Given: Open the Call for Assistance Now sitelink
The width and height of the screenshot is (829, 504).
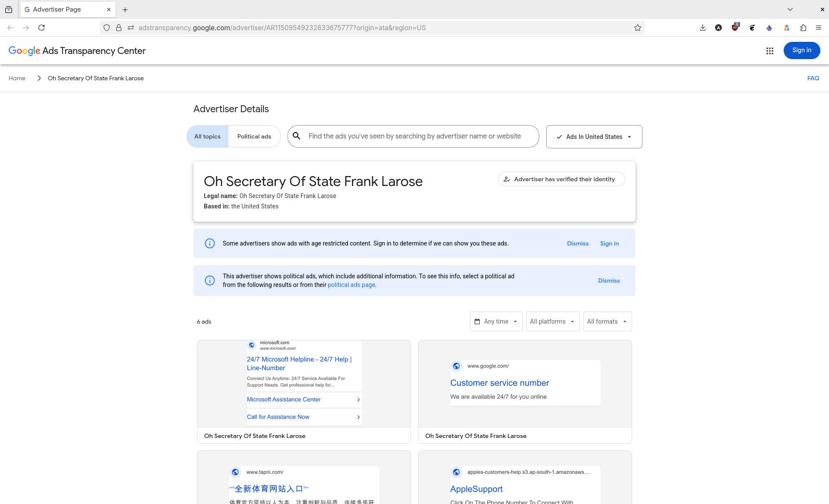Looking at the screenshot, I should [304, 417].
